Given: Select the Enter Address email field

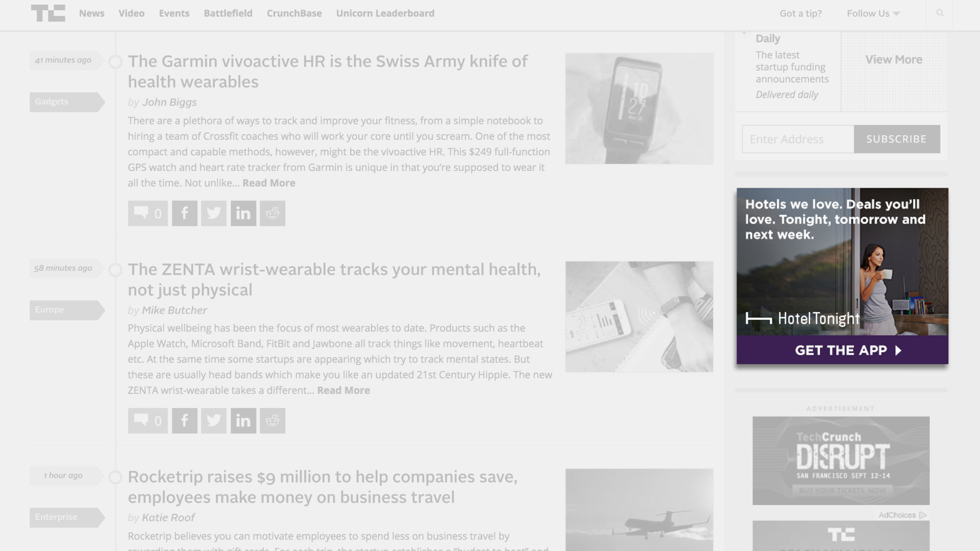Looking at the screenshot, I should pos(798,139).
